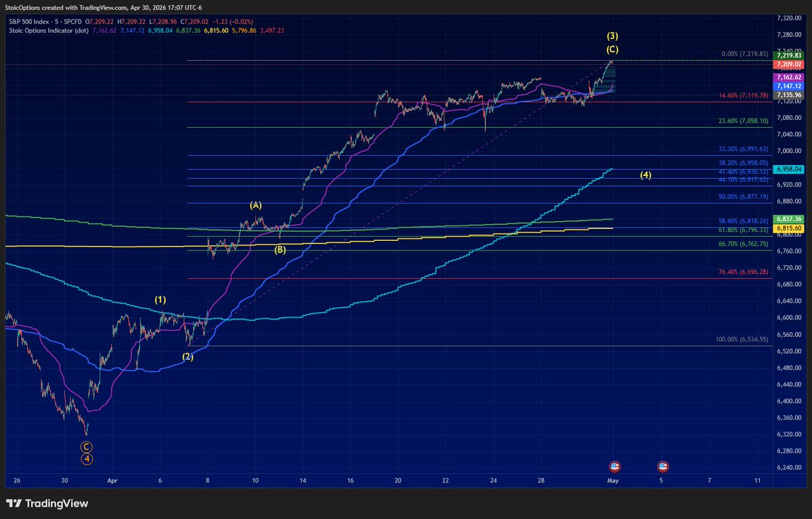Click date 20 on the time axis
The width and height of the screenshot is (812, 519).
[x=399, y=480]
